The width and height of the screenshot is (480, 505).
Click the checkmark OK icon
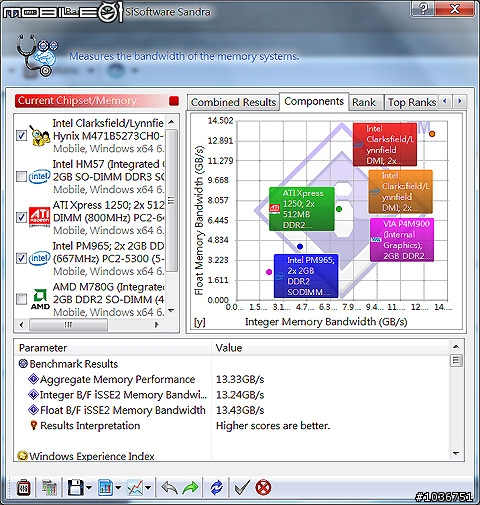[242, 488]
